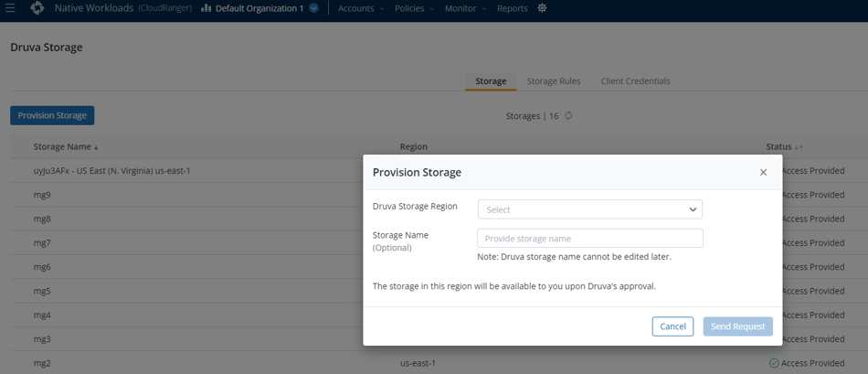Click the Druva logo icon
The width and height of the screenshot is (868, 374).
[37, 8]
